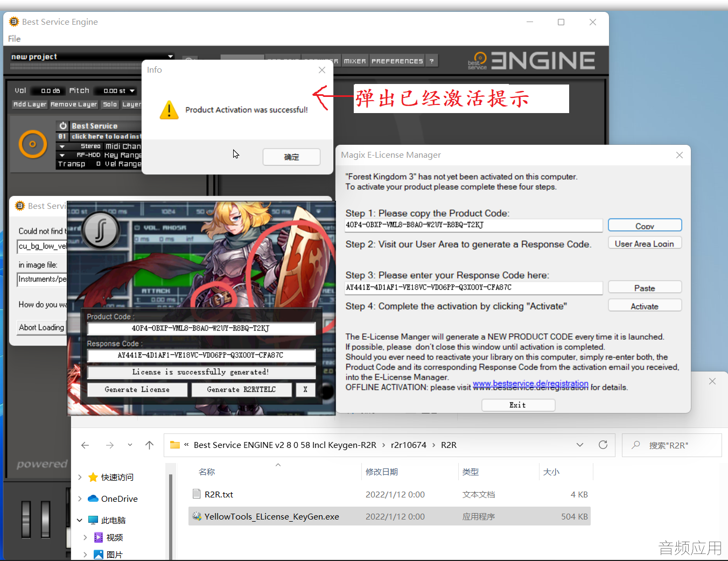Click the Explorer forward arrow

coord(110,445)
